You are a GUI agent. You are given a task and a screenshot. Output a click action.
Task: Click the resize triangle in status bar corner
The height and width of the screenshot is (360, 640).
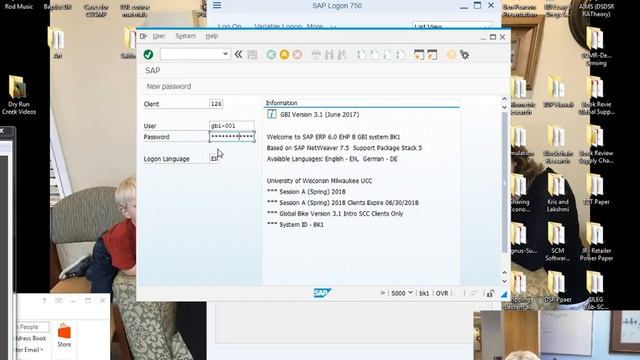tap(504, 293)
